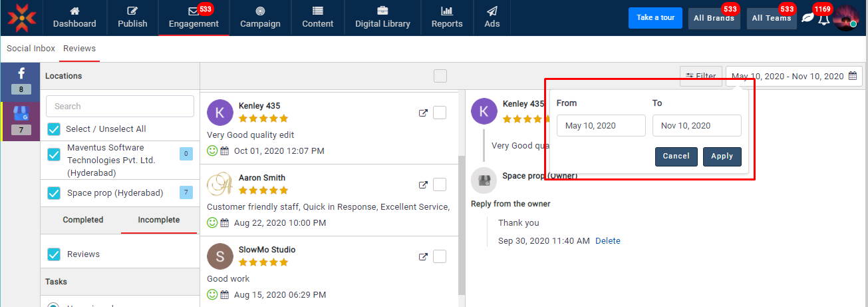This screenshot has width=868, height=307.
Task: Click calendar icon beside Aug 22, 2020
Action: (x=225, y=222)
